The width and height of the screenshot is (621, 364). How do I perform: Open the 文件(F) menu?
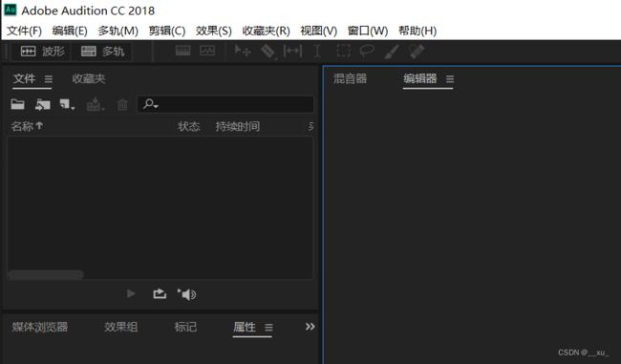point(24,31)
